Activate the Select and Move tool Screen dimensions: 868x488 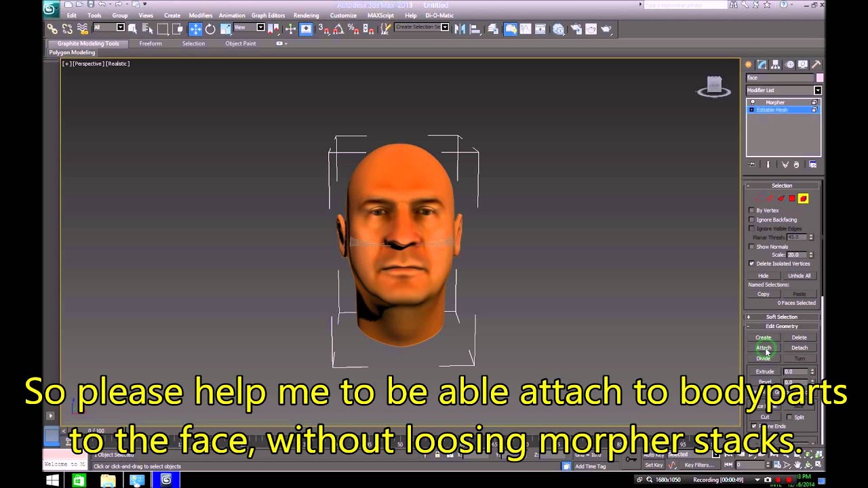pos(195,28)
